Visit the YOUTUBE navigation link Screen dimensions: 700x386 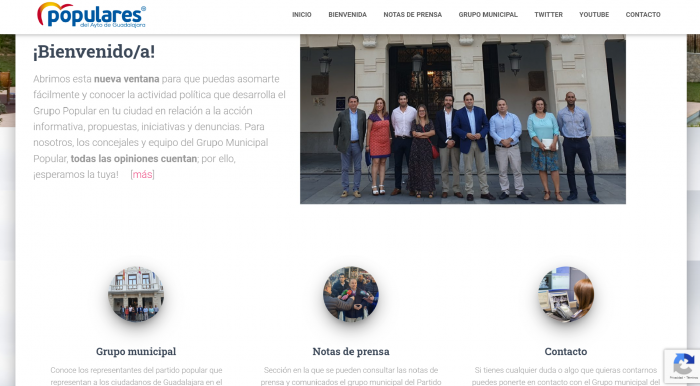coord(594,15)
